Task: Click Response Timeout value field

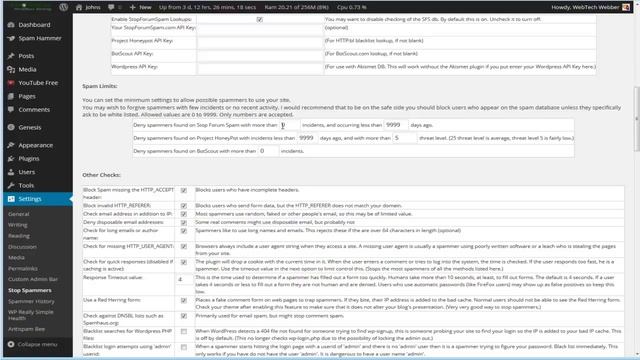Action: tap(184, 280)
